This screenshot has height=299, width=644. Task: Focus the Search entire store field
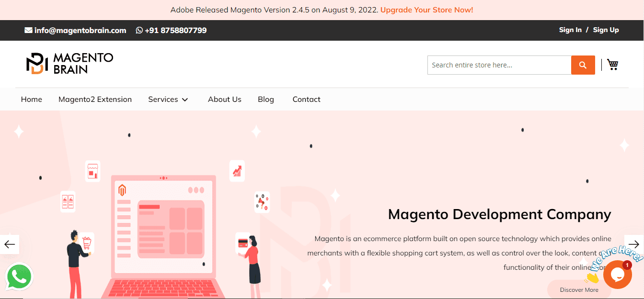(499, 65)
